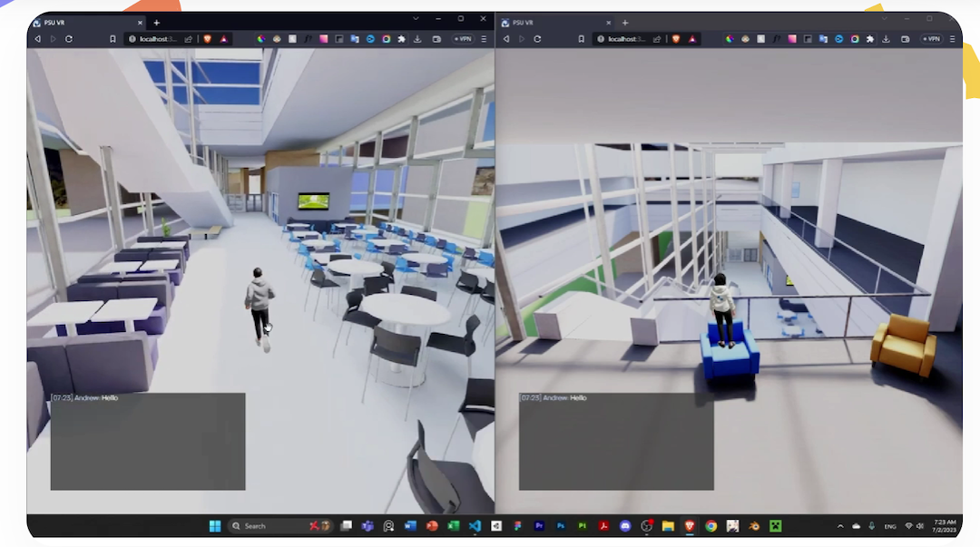
Task: Reload the page in the left browser window
Action: (x=69, y=39)
